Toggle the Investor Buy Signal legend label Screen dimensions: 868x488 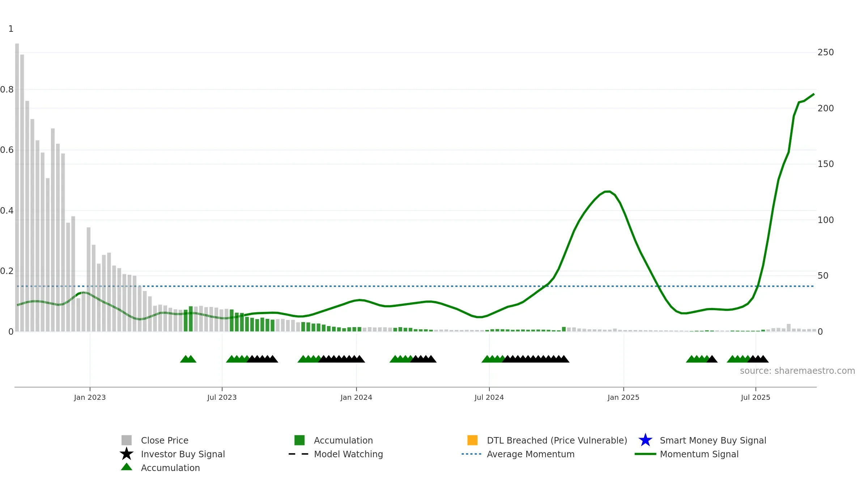point(183,454)
